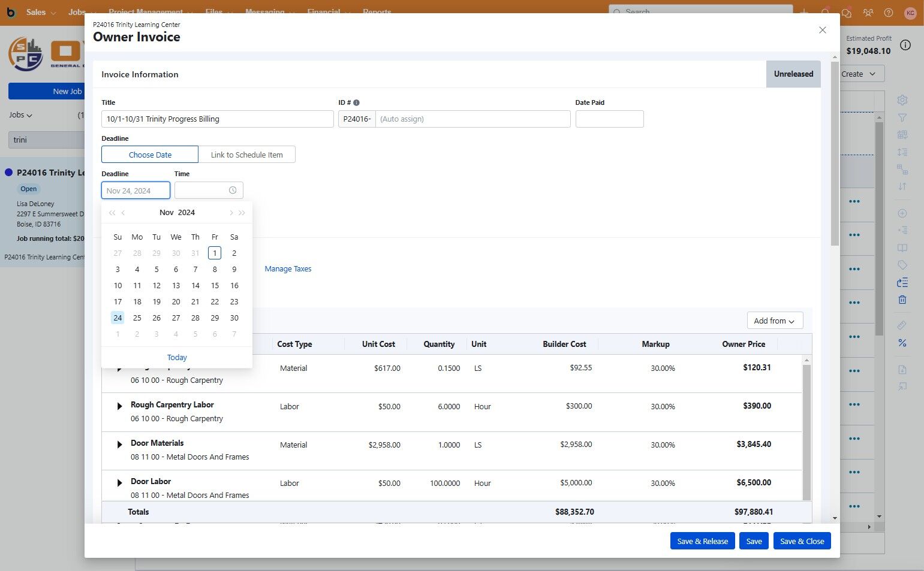
Task: Select the Choose Date deadline option
Action: coord(150,155)
